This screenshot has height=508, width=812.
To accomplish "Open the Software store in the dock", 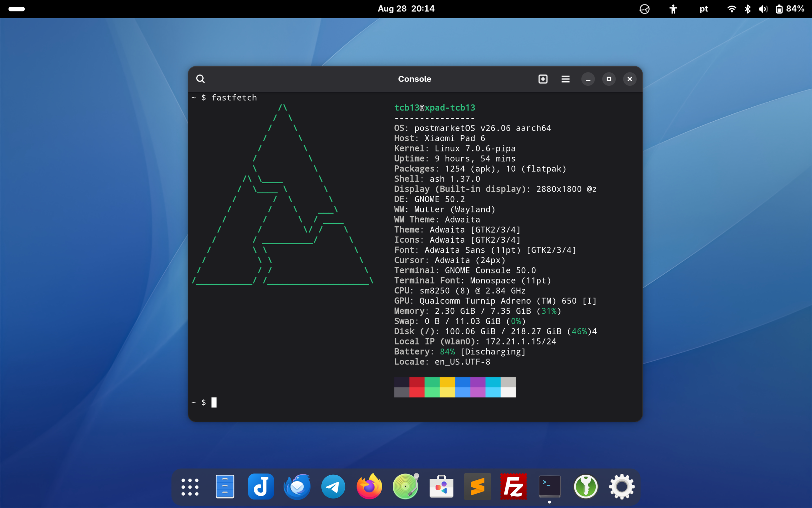I will 441,487.
